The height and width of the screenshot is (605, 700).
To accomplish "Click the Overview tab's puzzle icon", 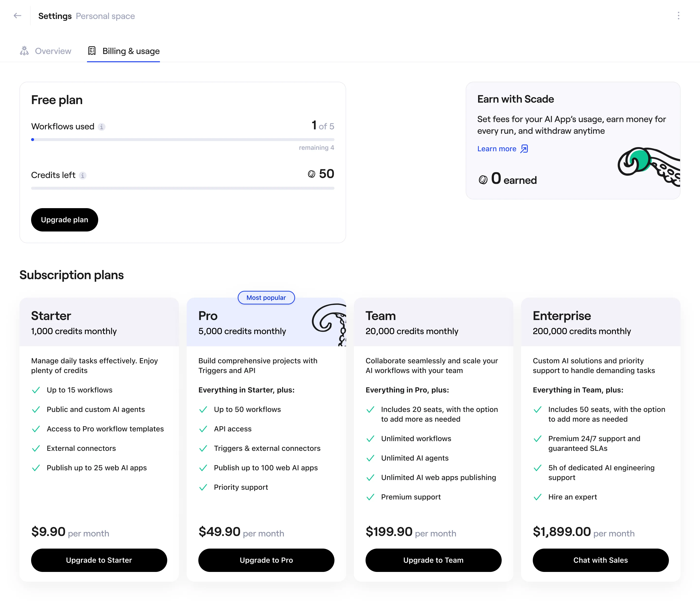I will click(24, 51).
